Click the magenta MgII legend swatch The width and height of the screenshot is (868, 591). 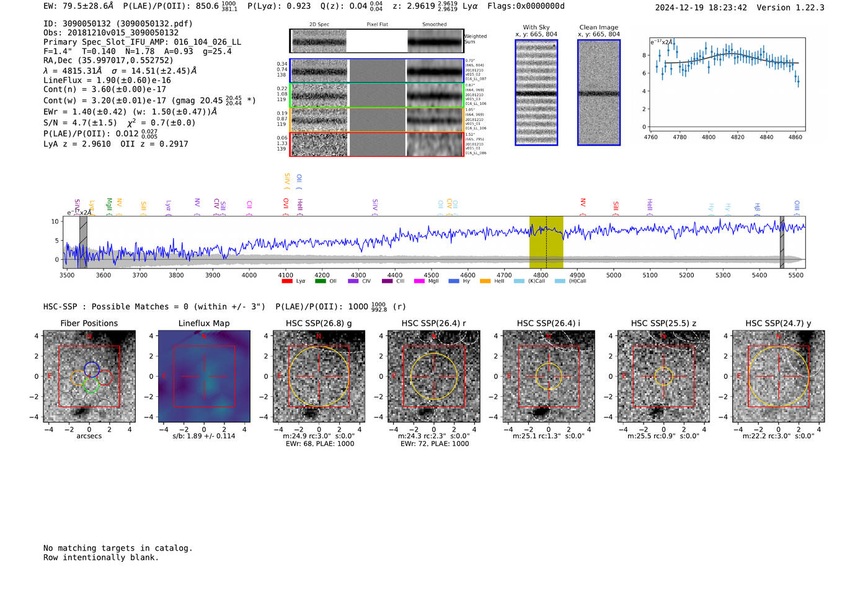[420, 281]
